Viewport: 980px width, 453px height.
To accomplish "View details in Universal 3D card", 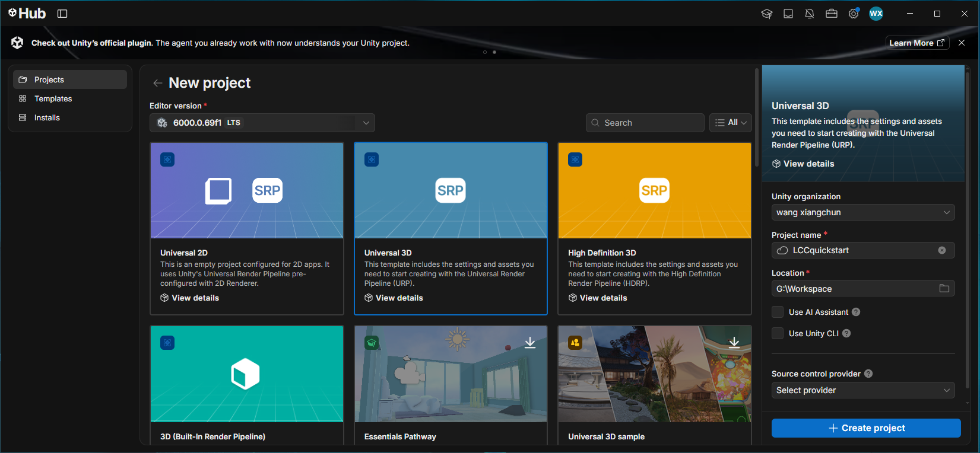I will 394,298.
